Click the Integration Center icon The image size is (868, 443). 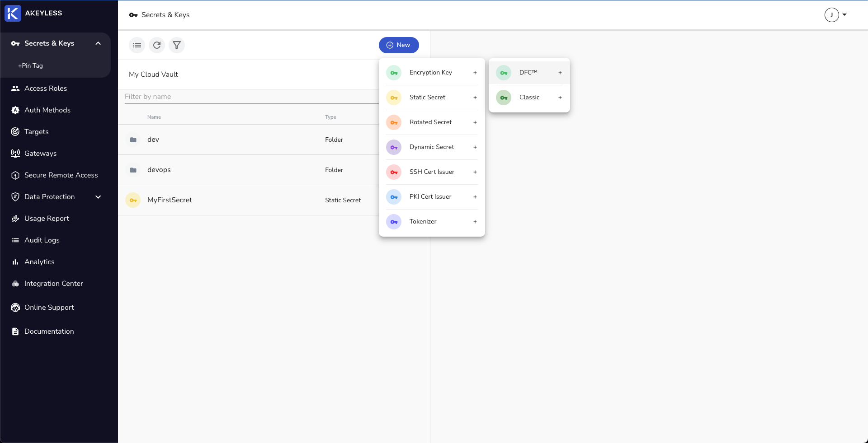tap(15, 284)
